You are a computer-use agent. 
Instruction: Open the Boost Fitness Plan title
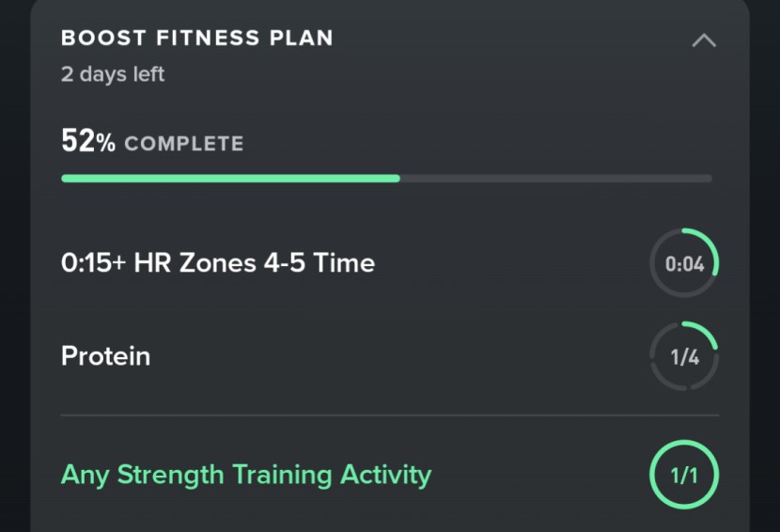click(x=197, y=39)
